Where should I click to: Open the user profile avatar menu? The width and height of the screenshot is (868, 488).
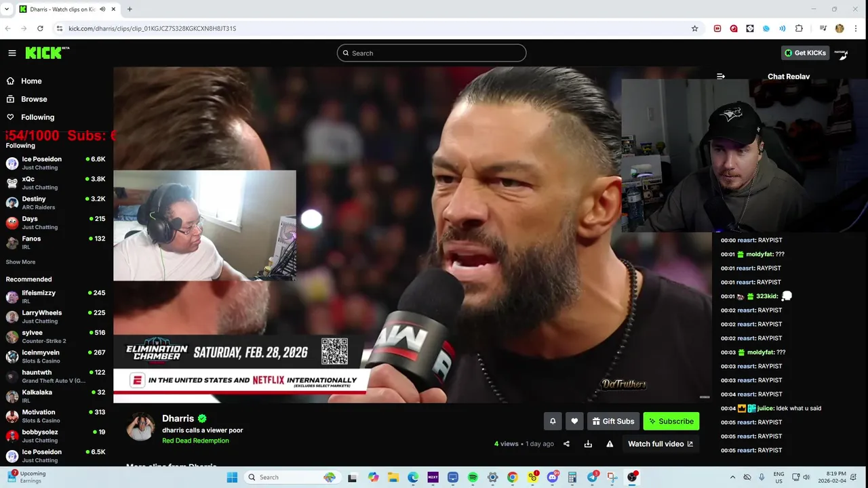pyautogui.click(x=842, y=53)
